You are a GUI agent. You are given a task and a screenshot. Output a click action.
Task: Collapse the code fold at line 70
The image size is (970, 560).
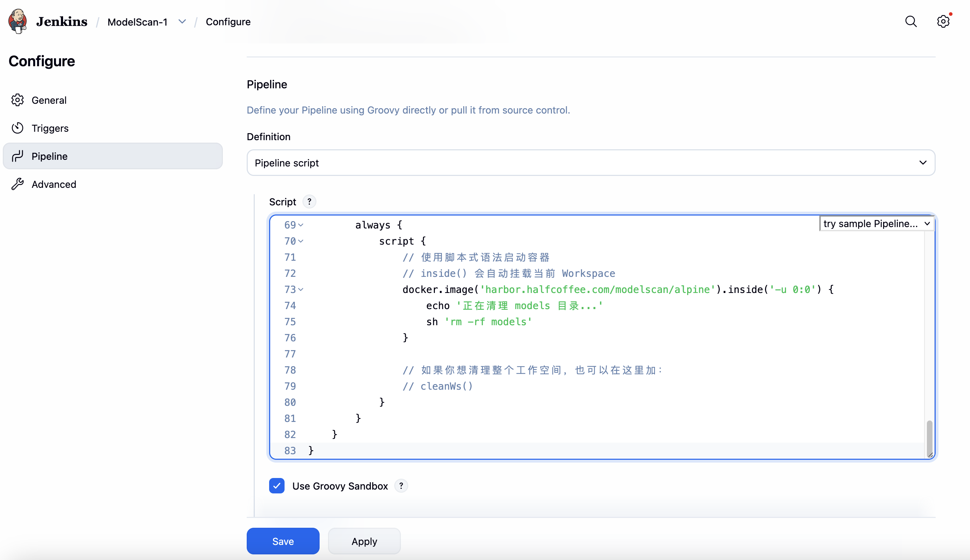tap(301, 241)
